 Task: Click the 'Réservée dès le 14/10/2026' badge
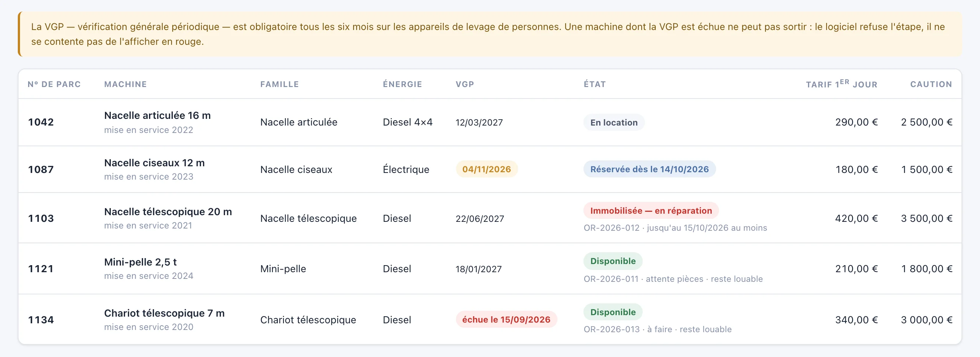(649, 169)
